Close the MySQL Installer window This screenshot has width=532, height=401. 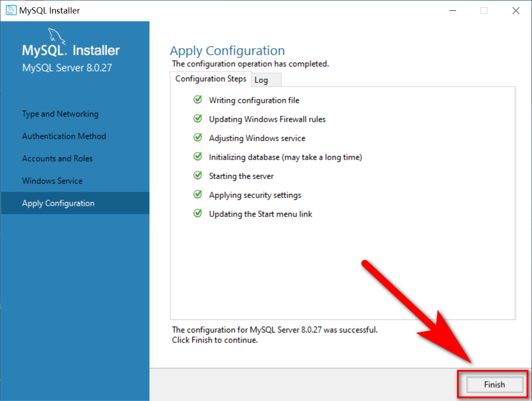click(516, 10)
